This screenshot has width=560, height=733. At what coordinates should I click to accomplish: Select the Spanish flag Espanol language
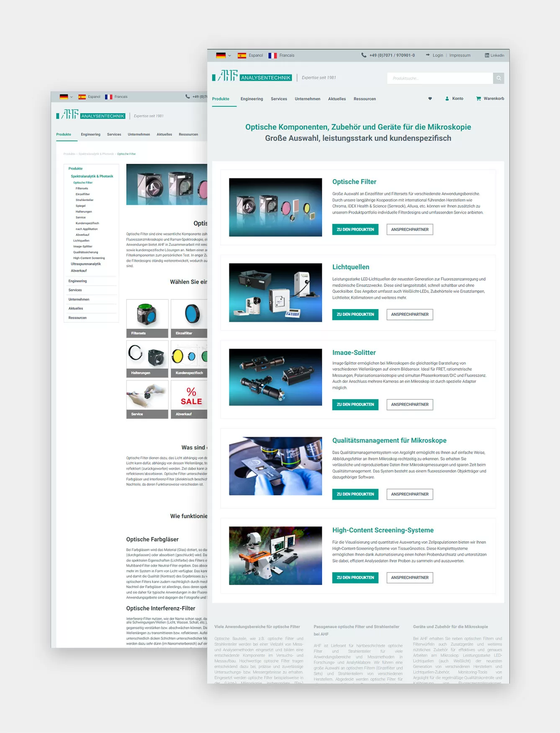(250, 55)
